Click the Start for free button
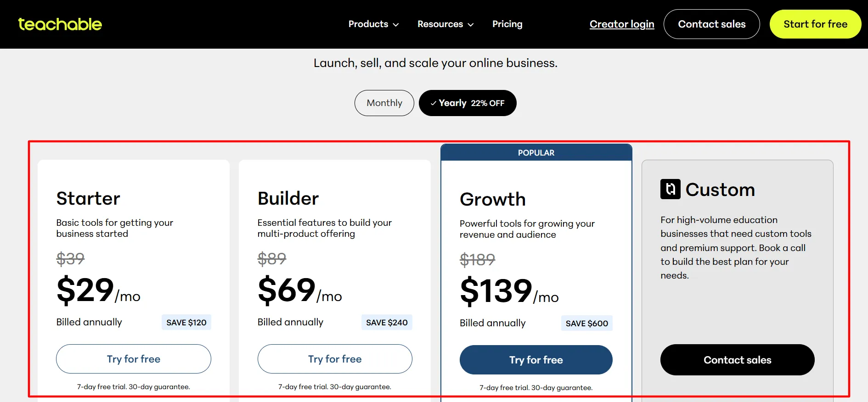Image resolution: width=868 pixels, height=402 pixels. tap(815, 24)
